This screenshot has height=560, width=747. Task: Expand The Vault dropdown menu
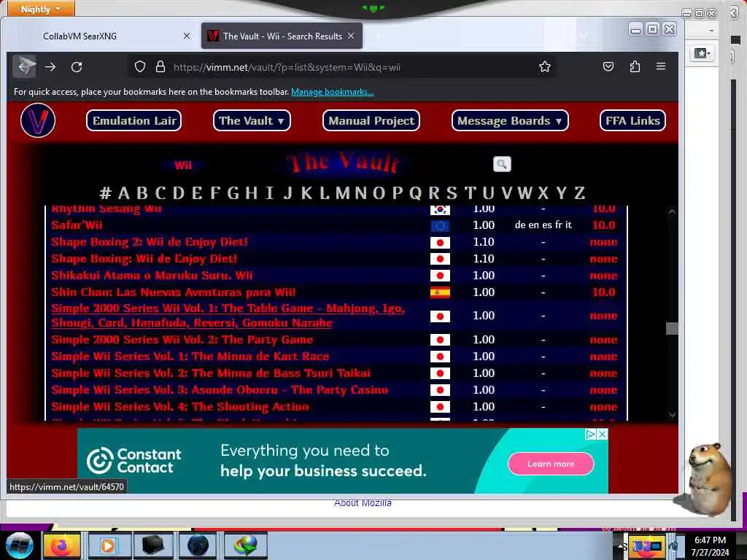(x=252, y=121)
